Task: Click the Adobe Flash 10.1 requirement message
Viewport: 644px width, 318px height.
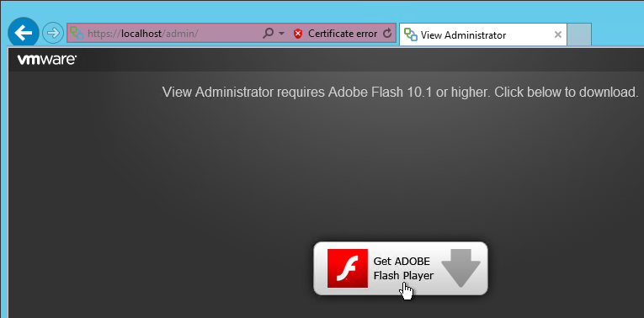Action: coord(401,93)
